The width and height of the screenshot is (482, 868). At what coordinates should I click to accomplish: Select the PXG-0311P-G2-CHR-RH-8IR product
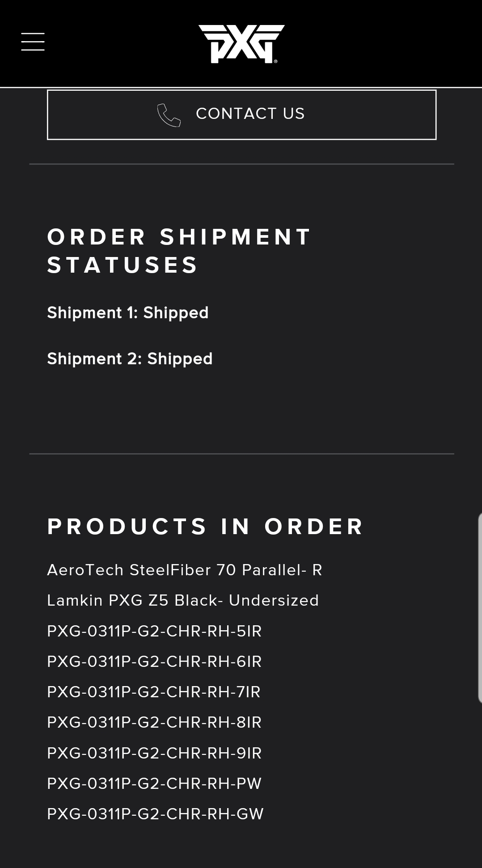pyautogui.click(x=154, y=722)
